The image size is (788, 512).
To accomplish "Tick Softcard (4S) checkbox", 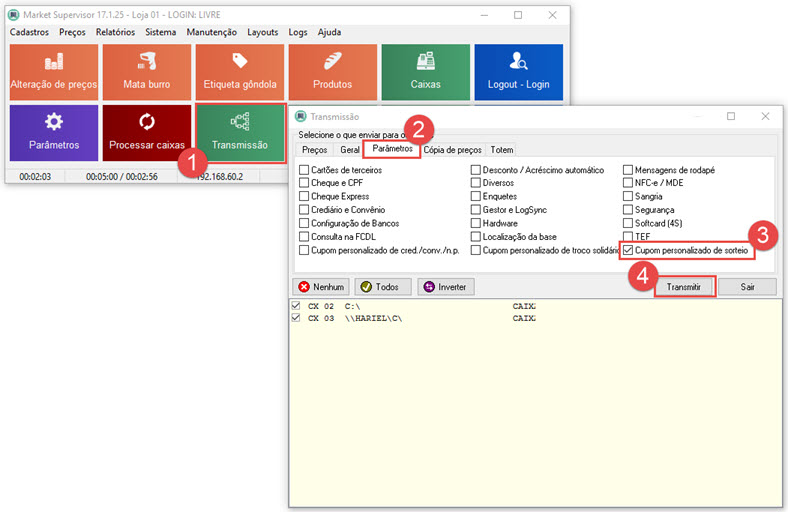I will 628,224.
